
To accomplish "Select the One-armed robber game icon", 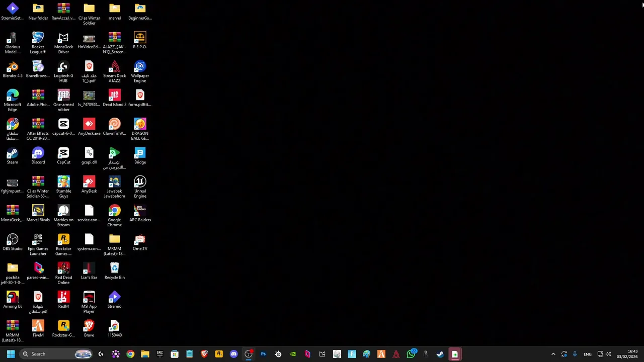I will pos(63,101).
